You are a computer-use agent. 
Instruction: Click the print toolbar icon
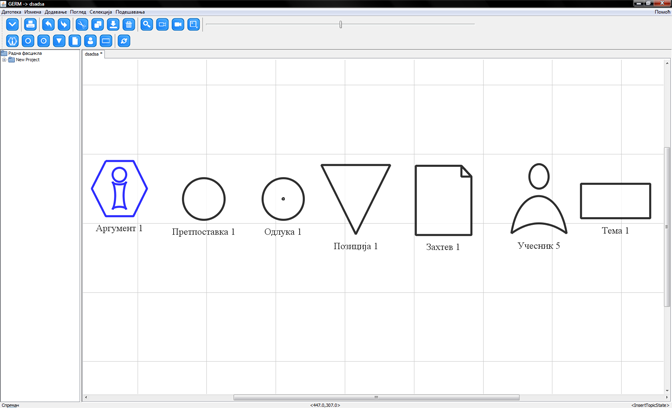[x=30, y=24]
